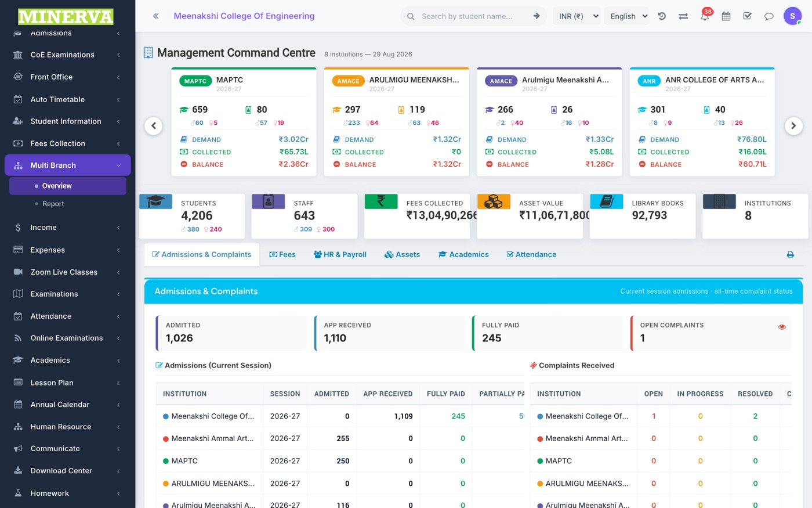Expand Homework in the sidebar
812x508 pixels.
pos(67,493)
